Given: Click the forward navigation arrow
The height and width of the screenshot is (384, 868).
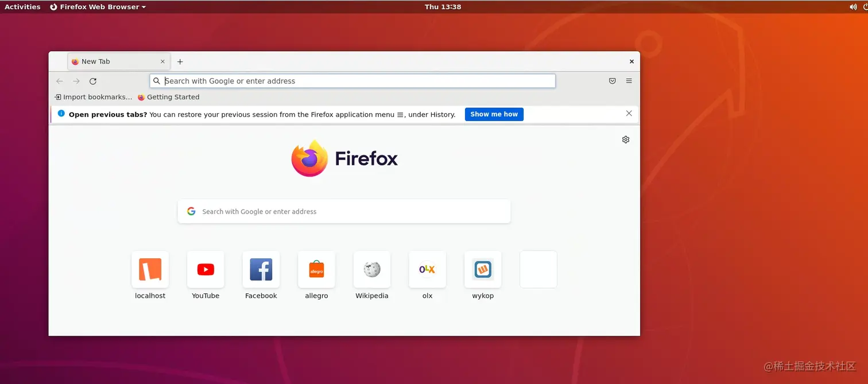Looking at the screenshot, I should (76, 81).
